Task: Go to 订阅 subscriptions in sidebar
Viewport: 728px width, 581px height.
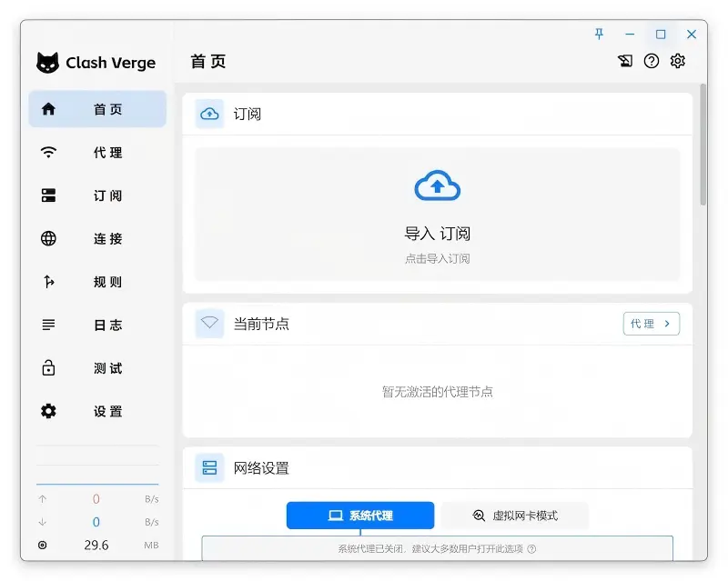Action: tap(97, 195)
